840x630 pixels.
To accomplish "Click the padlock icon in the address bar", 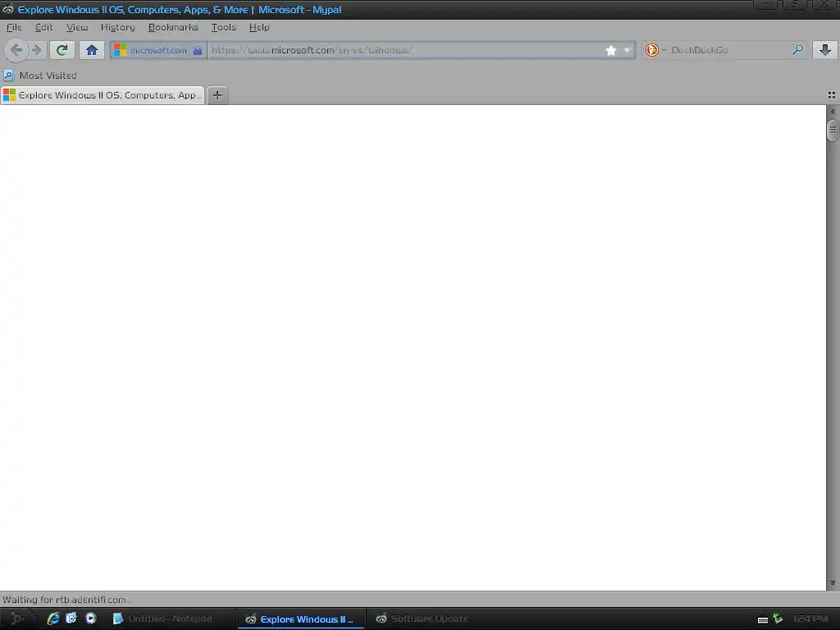I will click(198, 50).
